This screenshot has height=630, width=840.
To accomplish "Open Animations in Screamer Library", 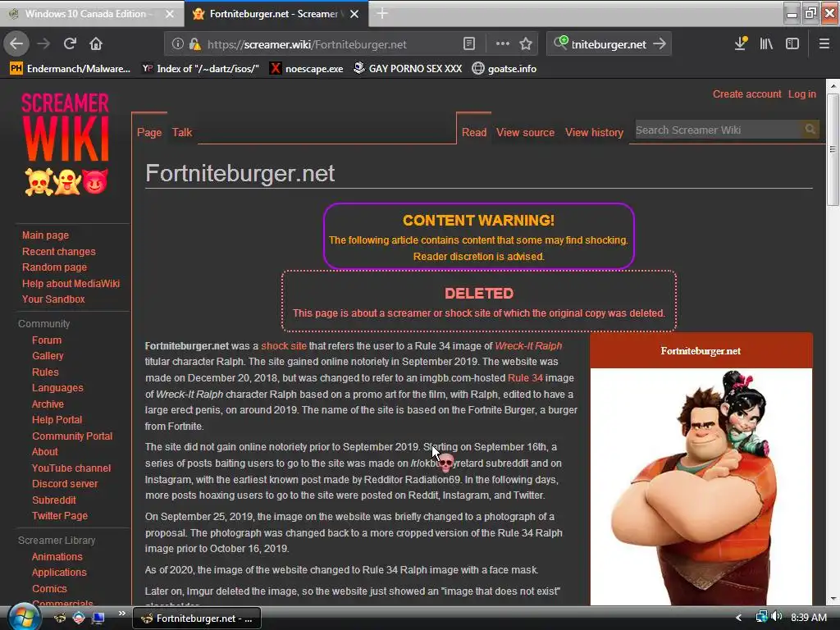I will pyautogui.click(x=57, y=557).
